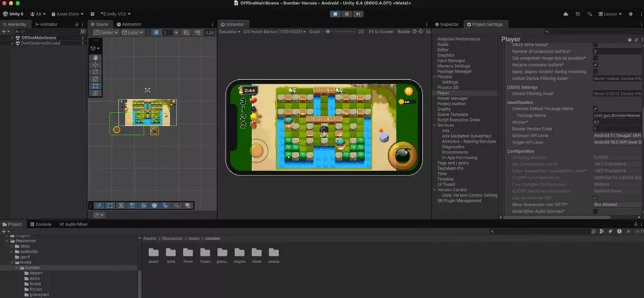Toggle grid visibility icon in Scene toolbar
The image size is (644, 298).
[156, 33]
